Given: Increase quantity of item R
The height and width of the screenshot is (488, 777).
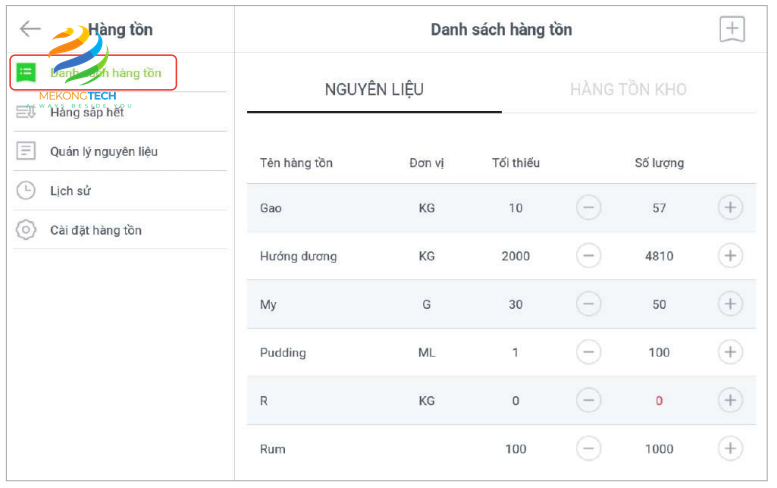Looking at the screenshot, I should point(731,400).
